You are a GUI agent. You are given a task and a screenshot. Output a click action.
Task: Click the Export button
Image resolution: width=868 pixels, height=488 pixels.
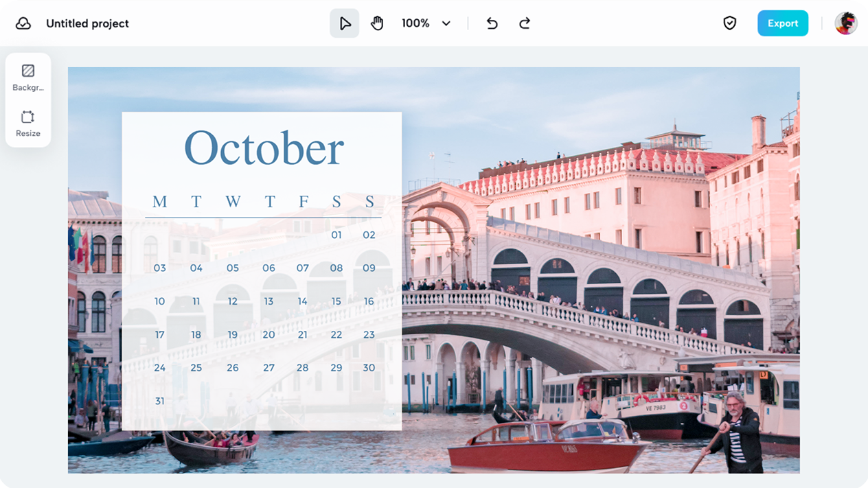pos(783,23)
